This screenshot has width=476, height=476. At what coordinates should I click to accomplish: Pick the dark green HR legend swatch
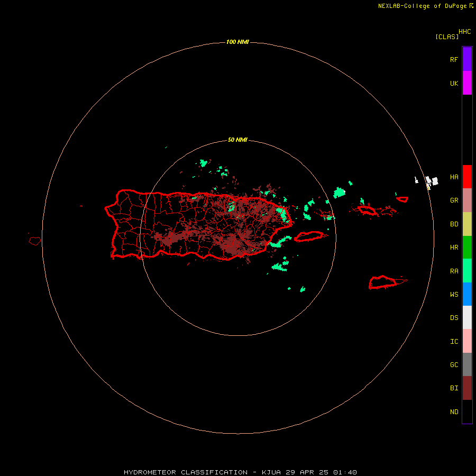pos(467,248)
